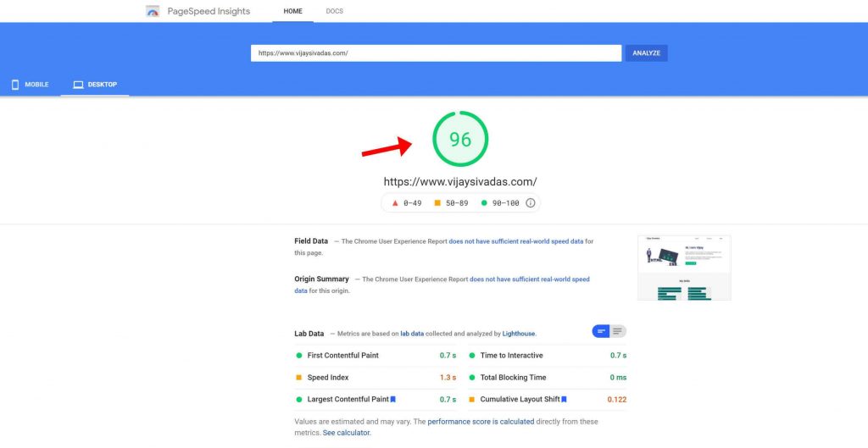Viewport: 868px width, 448px height.
Task: Open the HOME tab
Action: point(292,11)
